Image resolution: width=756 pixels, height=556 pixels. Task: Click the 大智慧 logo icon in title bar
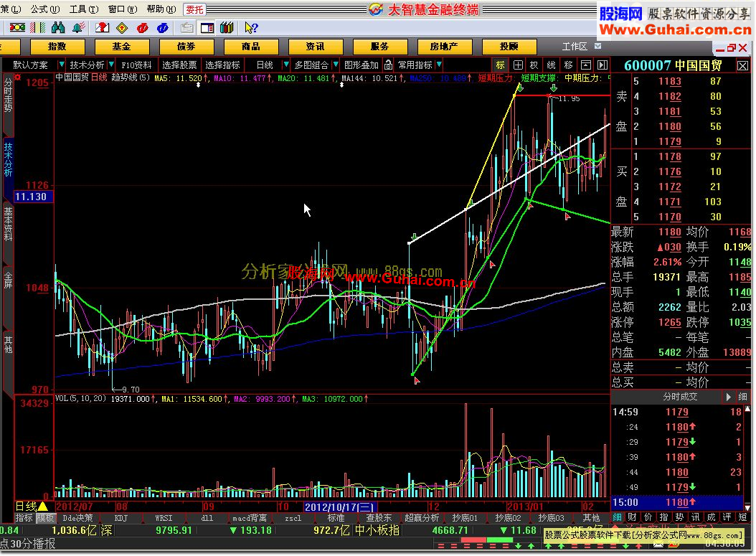click(x=376, y=9)
